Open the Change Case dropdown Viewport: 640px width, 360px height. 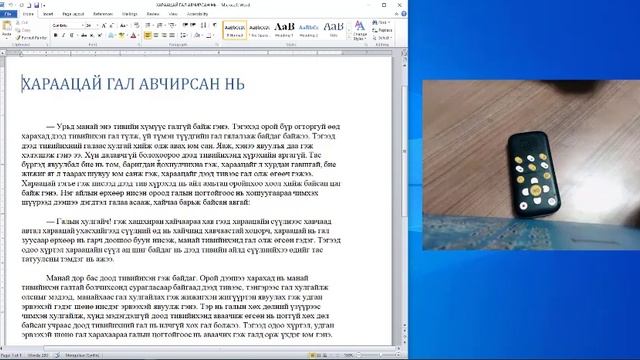click(123, 25)
